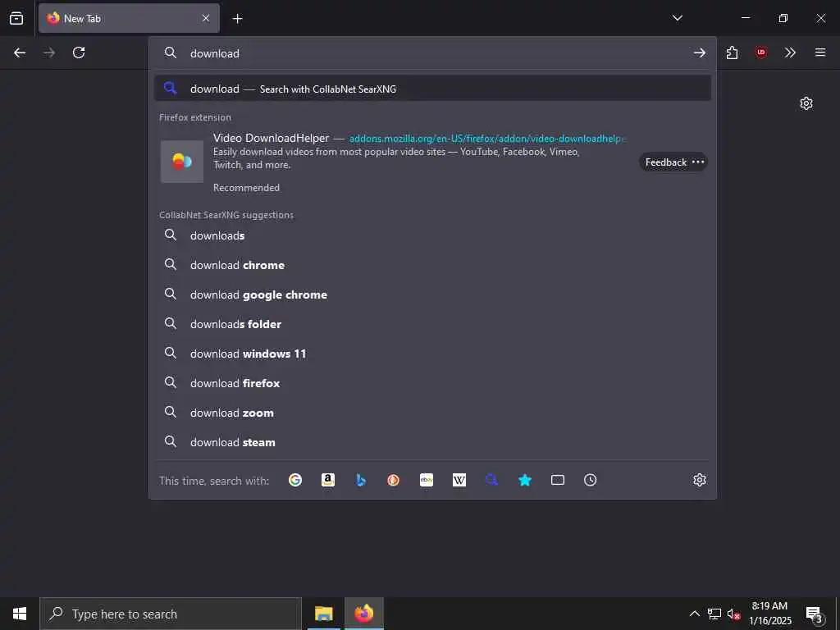Viewport: 840px width, 630px height.
Task: Open the clock showing 8:19 AM
Action: [769, 614]
